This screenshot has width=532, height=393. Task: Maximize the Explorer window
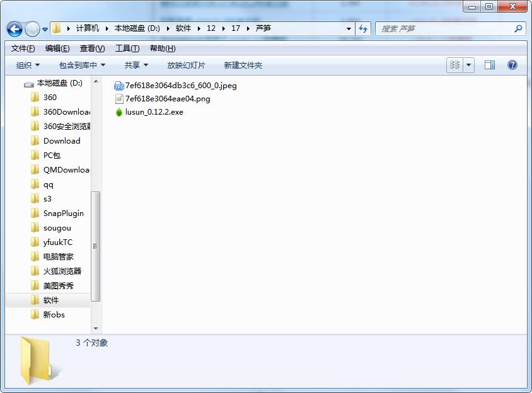click(489, 6)
